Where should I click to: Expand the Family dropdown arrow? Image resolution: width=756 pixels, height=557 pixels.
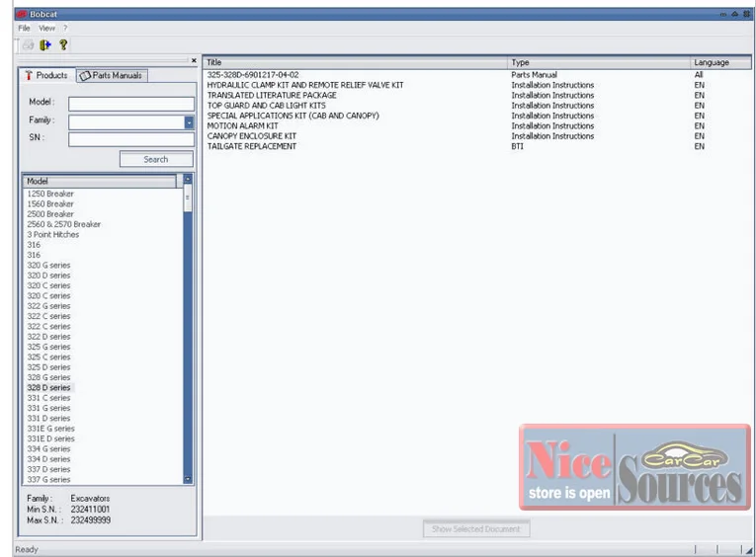coord(189,122)
